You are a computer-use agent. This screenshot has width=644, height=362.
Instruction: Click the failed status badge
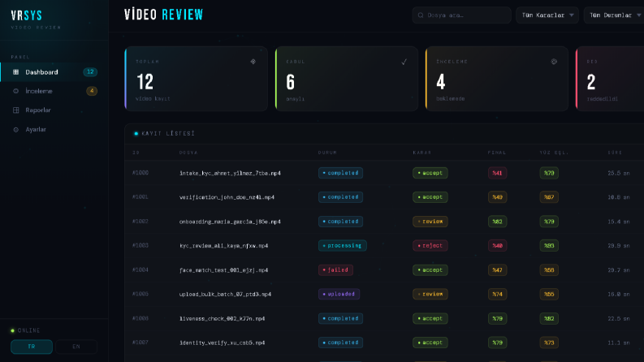[x=335, y=269]
